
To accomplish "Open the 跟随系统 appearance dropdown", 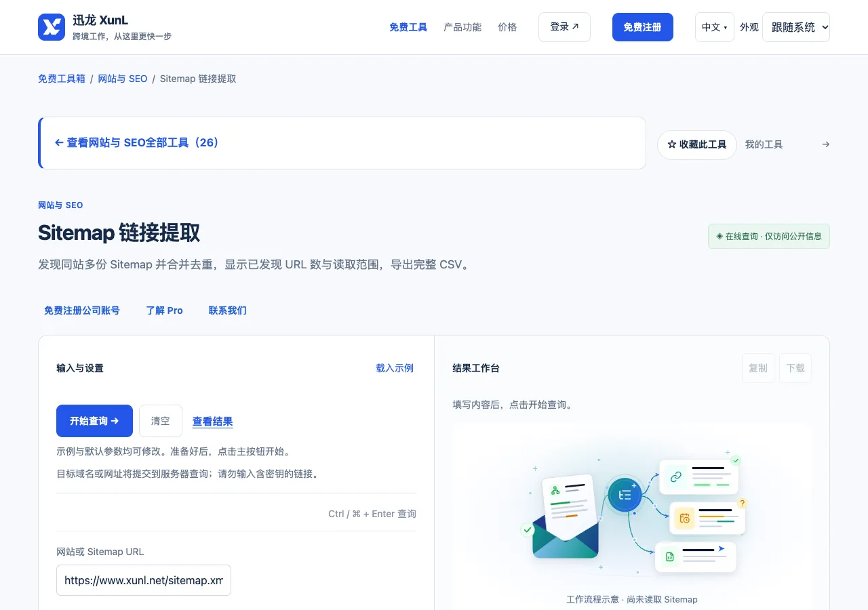I will click(796, 27).
